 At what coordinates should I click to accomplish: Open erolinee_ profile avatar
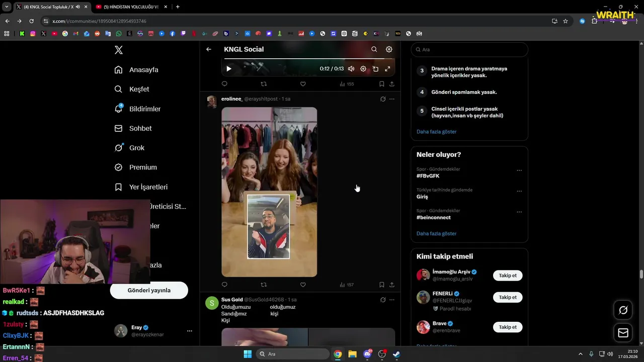coord(212,102)
